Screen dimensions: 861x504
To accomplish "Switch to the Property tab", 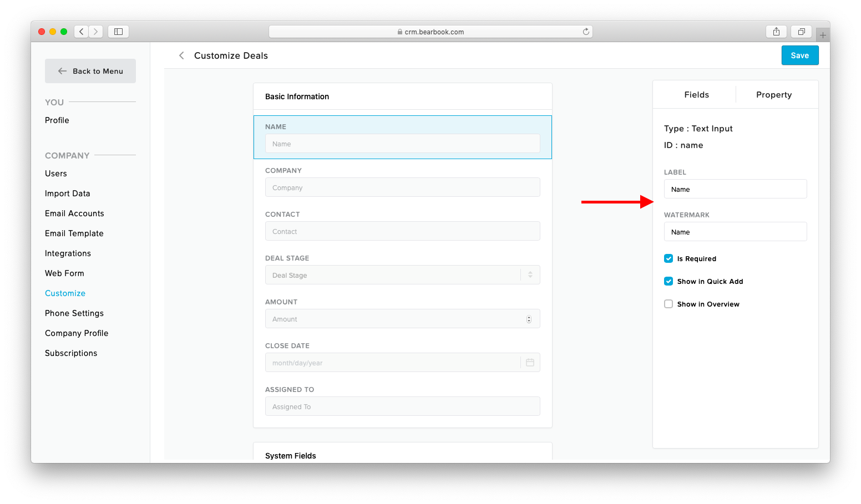I will tap(774, 95).
